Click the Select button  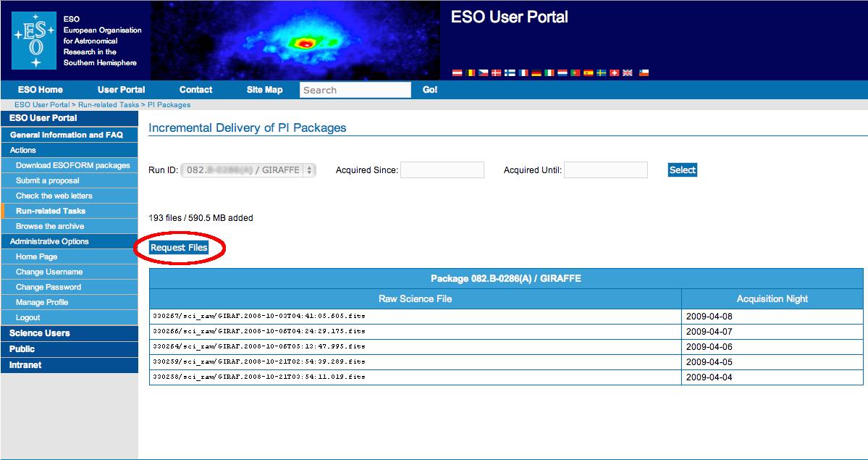pos(682,170)
